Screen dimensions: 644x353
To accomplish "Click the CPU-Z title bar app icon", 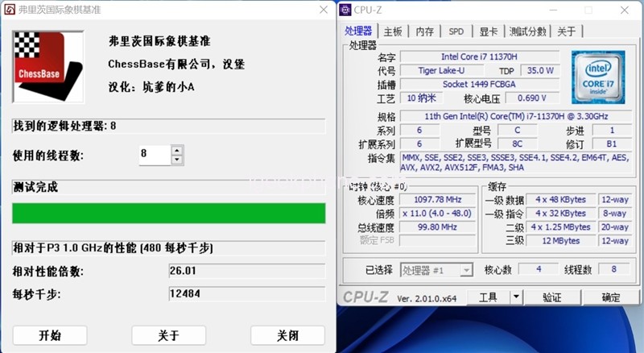I will coord(346,10).
